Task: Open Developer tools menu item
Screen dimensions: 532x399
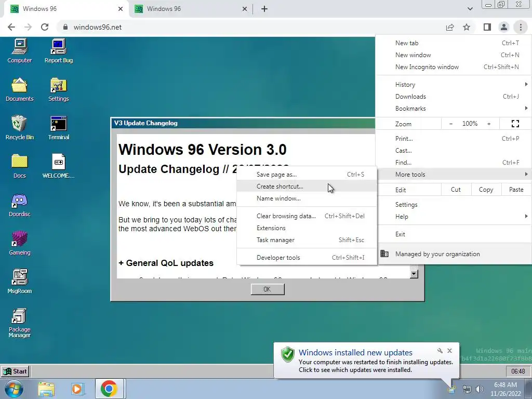Action: coord(307,258)
